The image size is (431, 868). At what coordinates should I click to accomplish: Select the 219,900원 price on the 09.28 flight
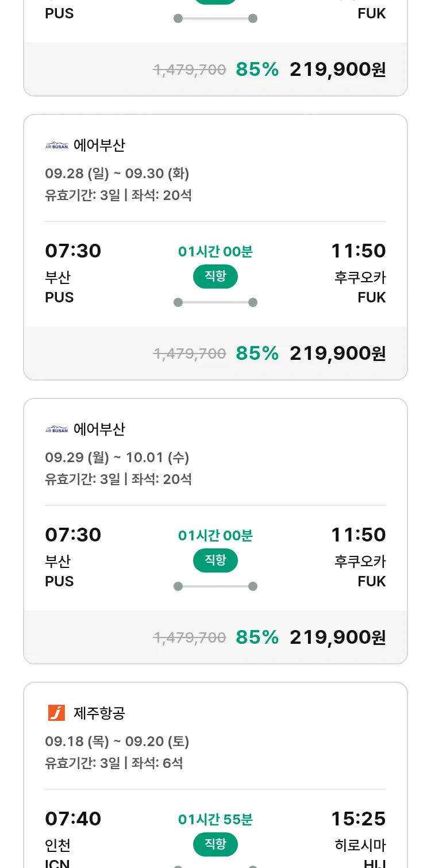click(x=337, y=354)
